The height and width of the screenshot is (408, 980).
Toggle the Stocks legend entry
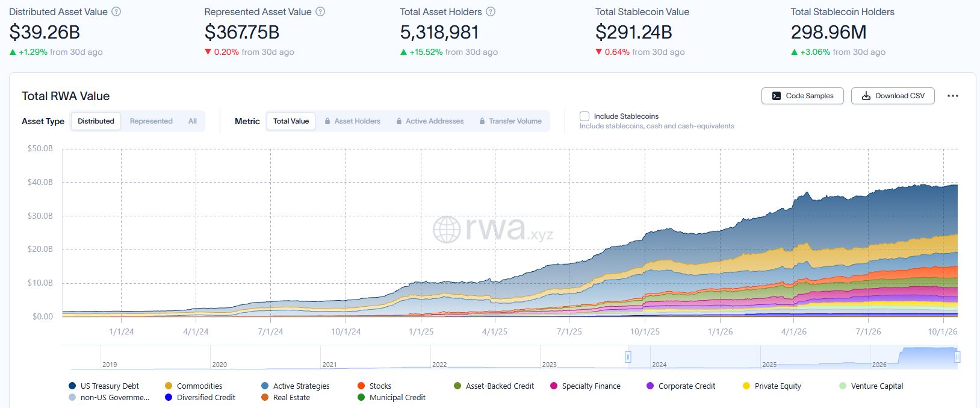coord(374,386)
